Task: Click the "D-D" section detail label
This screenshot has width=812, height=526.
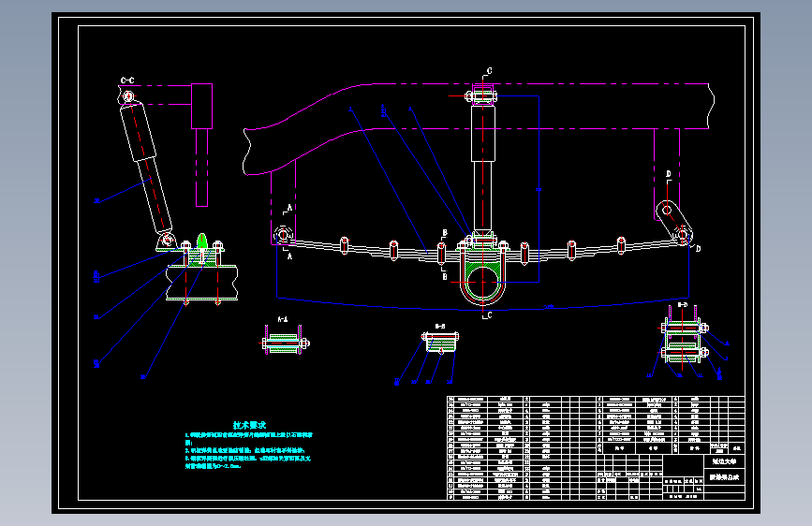Action: (x=683, y=305)
